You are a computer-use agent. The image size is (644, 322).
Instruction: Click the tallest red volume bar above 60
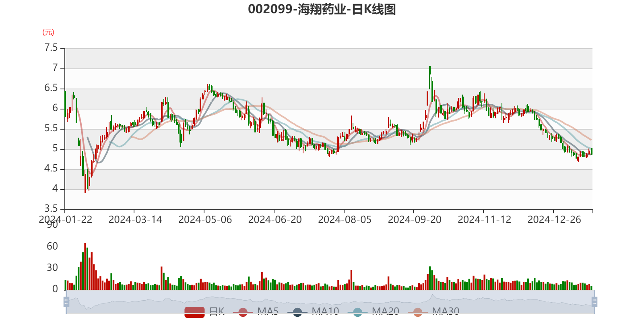pyautogui.click(x=85, y=266)
